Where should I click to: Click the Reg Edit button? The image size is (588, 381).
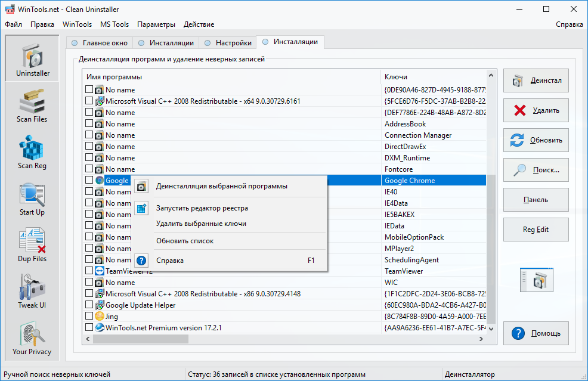pos(536,230)
